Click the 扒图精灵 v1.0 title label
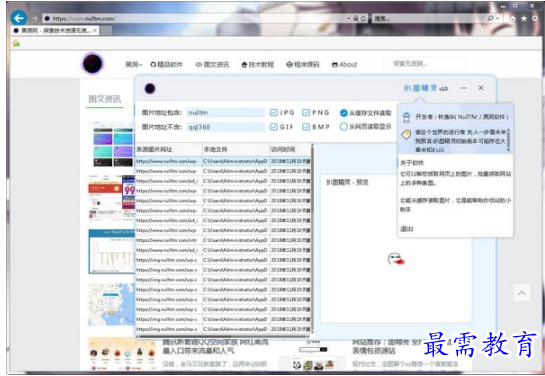The width and height of the screenshot is (545, 376). click(426, 88)
